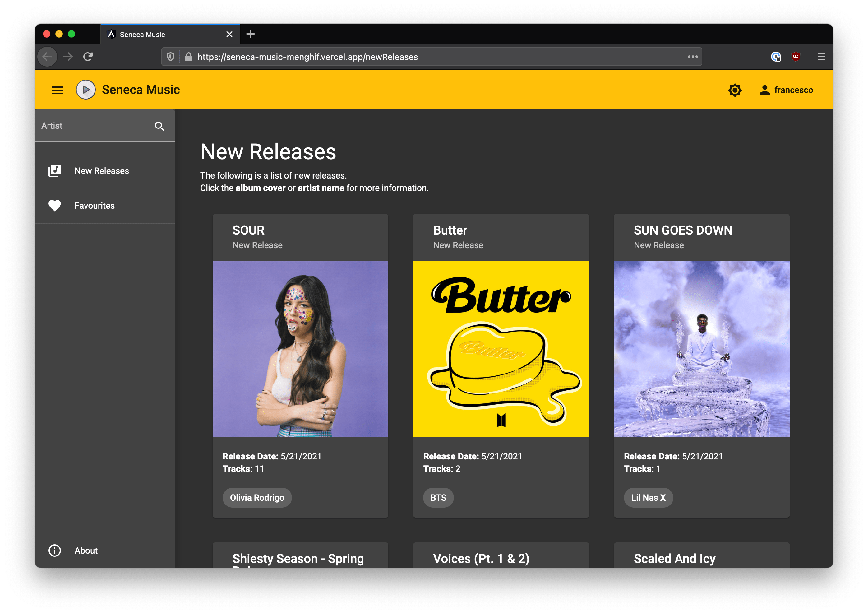Go to Favourites in the sidebar

pyautogui.click(x=94, y=206)
